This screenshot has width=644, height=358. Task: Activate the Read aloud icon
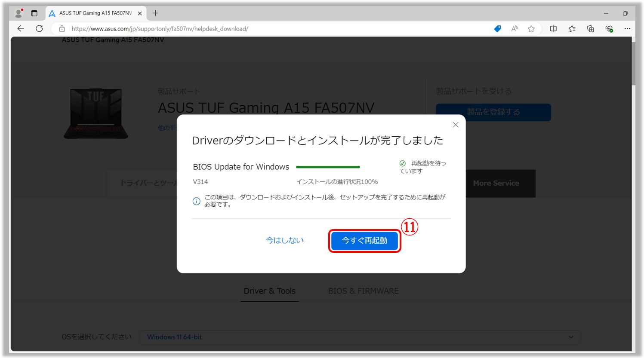coord(515,29)
